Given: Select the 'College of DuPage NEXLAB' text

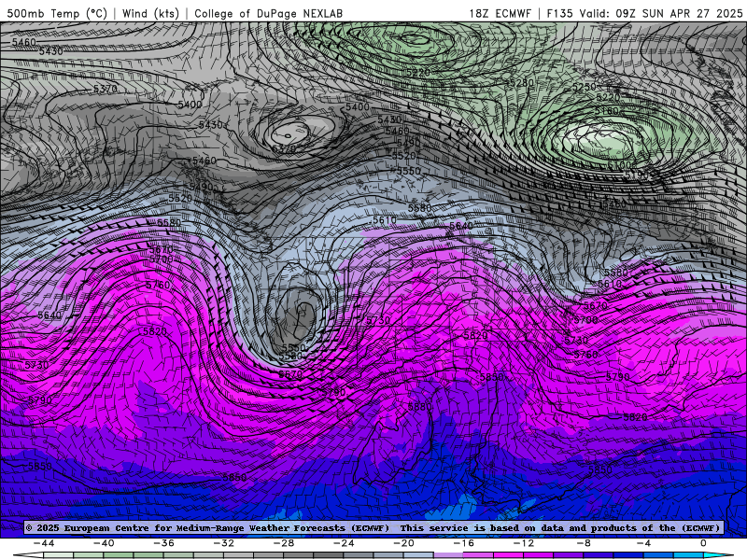Looking at the screenshot, I should pyautogui.click(x=268, y=13).
